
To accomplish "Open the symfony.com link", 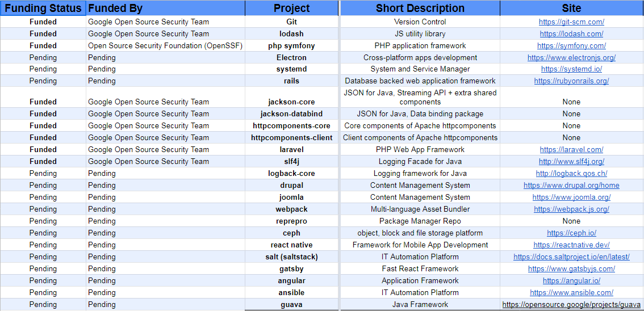I will [x=571, y=45].
